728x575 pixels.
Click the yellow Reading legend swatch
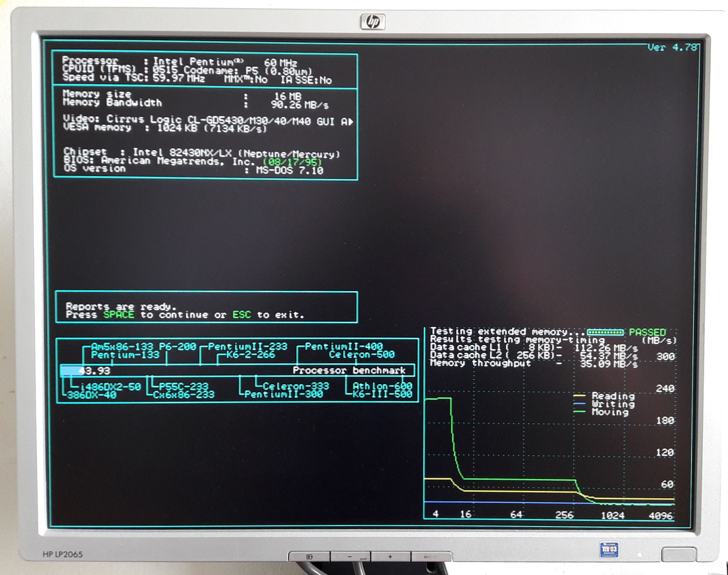pyautogui.click(x=579, y=396)
